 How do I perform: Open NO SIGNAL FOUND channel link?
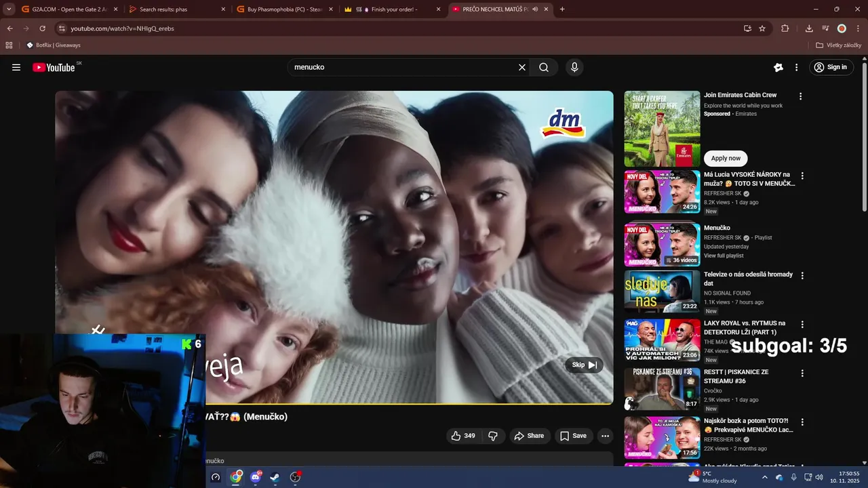[x=727, y=293]
